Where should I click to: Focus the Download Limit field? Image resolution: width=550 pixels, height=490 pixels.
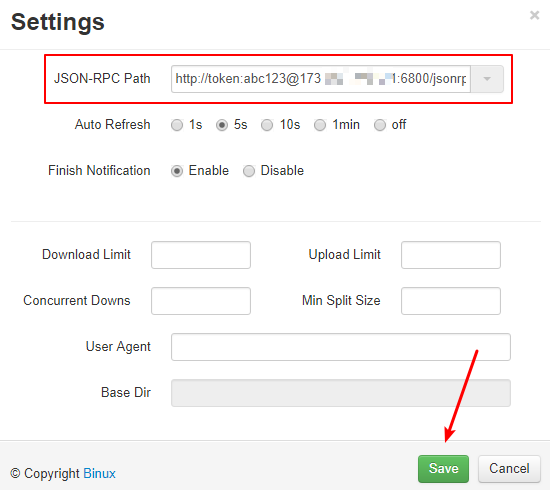[x=201, y=255]
